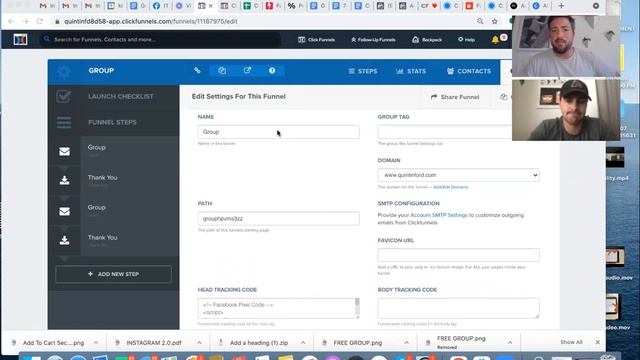Select first Thank You step label
The width and height of the screenshot is (640, 360).
tap(102, 178)
